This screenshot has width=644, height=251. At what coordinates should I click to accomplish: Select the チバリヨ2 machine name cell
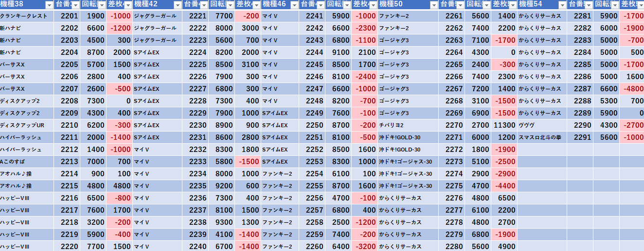[408, 125]
